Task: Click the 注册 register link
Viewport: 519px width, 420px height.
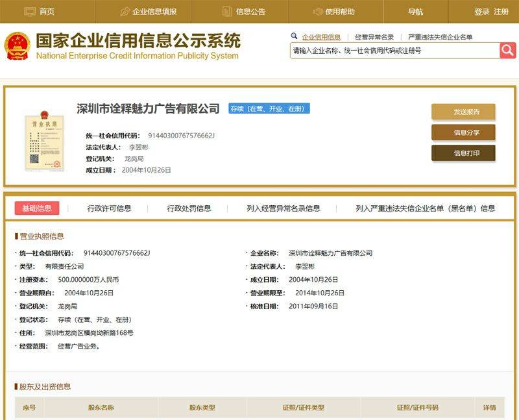Action: (501, 12)
